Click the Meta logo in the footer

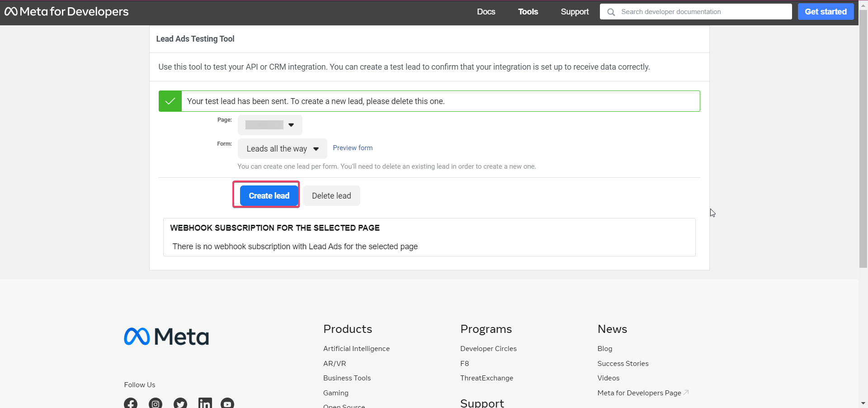166,336
